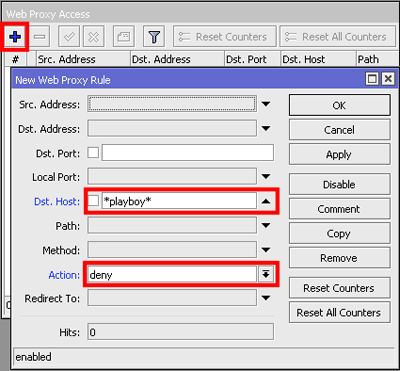Toggle the Dst. Port invert checkbox
The width and height of the screenshot is (400, 371).
pyautogui.click(x=93, y=153)
